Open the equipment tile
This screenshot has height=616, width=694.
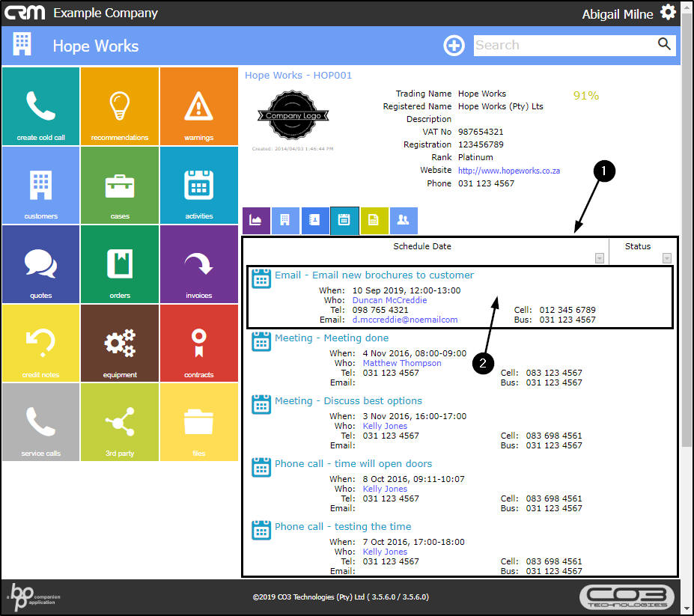[x=120, y=343]
